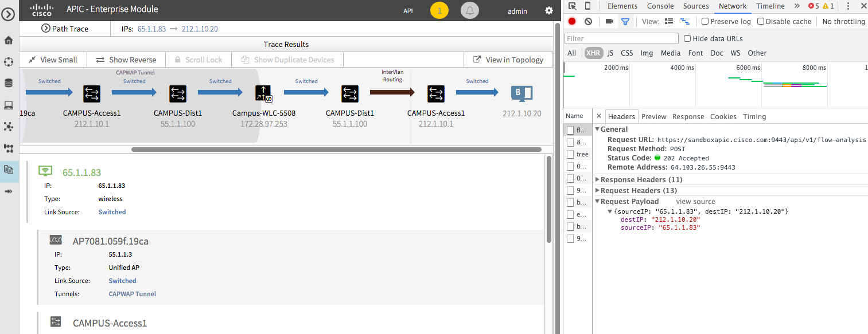Click the clear network log icon
This screenshot has width=868, height=334.
tap(588, 22)
